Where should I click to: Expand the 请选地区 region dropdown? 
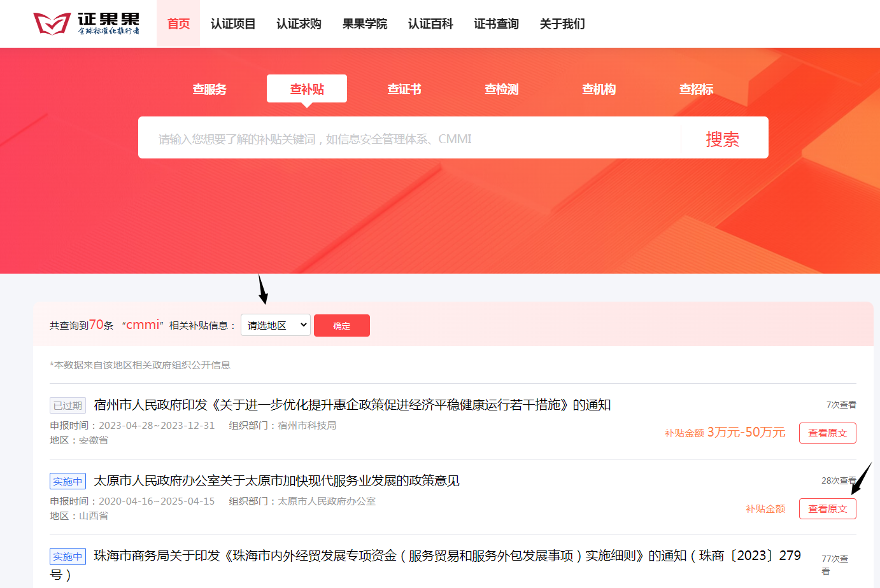tap(276, 325)
